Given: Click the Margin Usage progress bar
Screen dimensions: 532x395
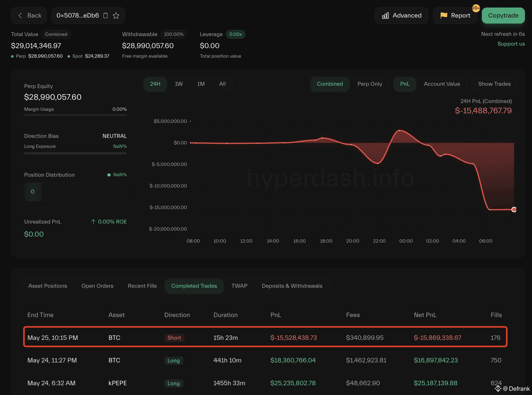Looking at the screenshot, I should pyautogui.click(x=75, y=115).
